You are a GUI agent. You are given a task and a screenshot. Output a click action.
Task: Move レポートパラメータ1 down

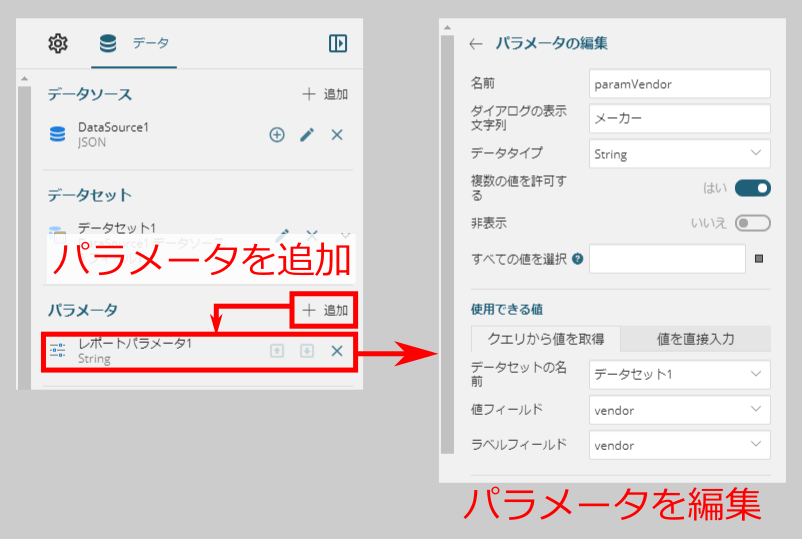307,351
